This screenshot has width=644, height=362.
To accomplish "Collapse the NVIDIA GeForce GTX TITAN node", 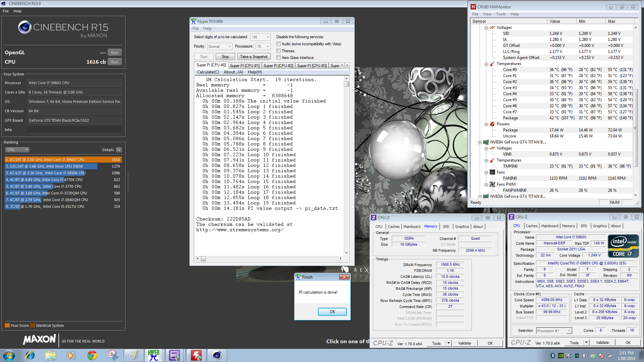I will pyautogui.click(x=480, y=142).
